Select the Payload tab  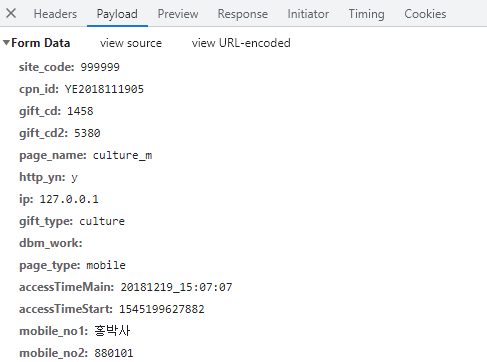click(117, 14)
